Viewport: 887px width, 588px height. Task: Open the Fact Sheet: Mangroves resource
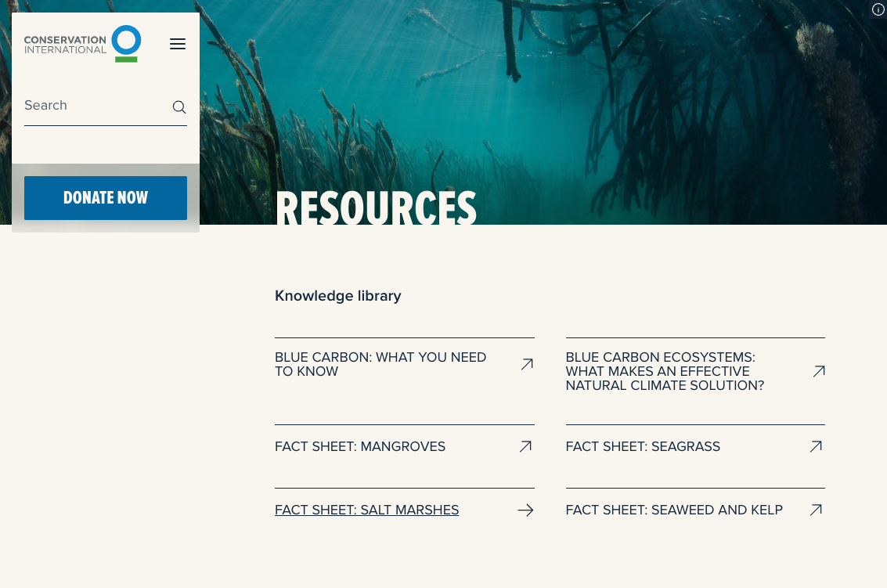coord(360,446)
